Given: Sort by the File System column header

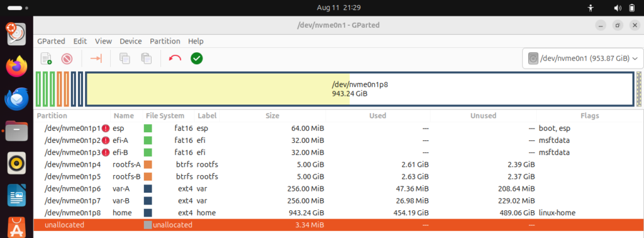Looking at the screenshot, I should [x=165, y=116].
